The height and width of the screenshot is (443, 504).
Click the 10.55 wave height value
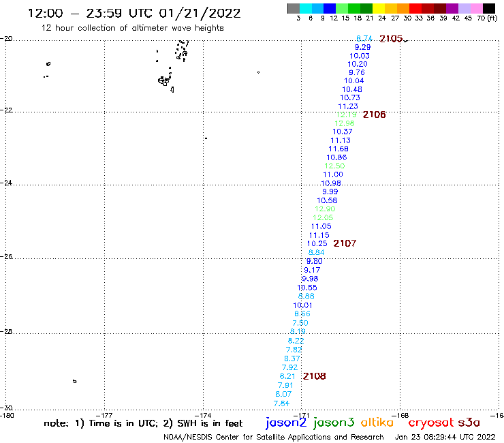coord(307,288)
